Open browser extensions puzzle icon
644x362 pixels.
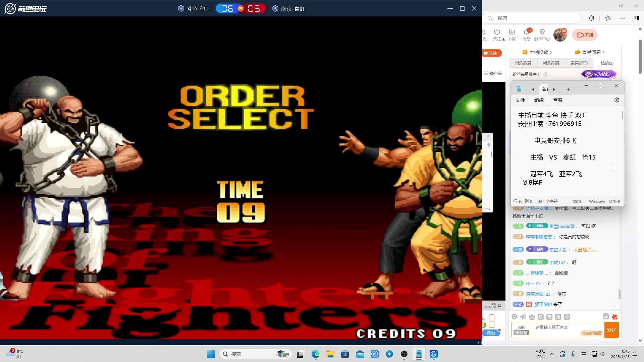click(x=591, y=18)
